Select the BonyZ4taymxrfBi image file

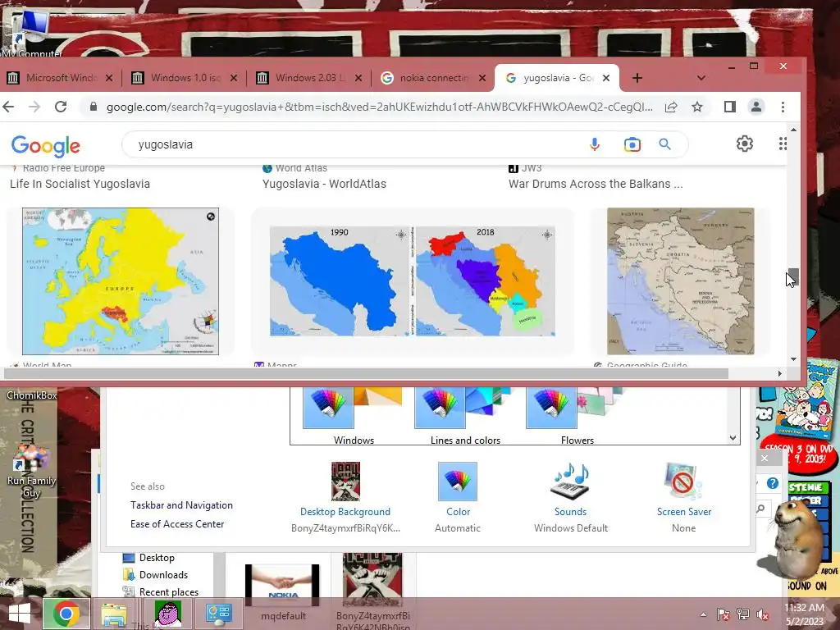pos(373,592)
